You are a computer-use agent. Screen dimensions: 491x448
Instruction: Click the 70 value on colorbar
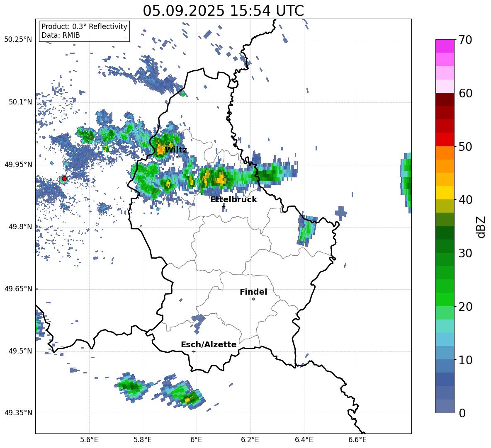(465, 40)
